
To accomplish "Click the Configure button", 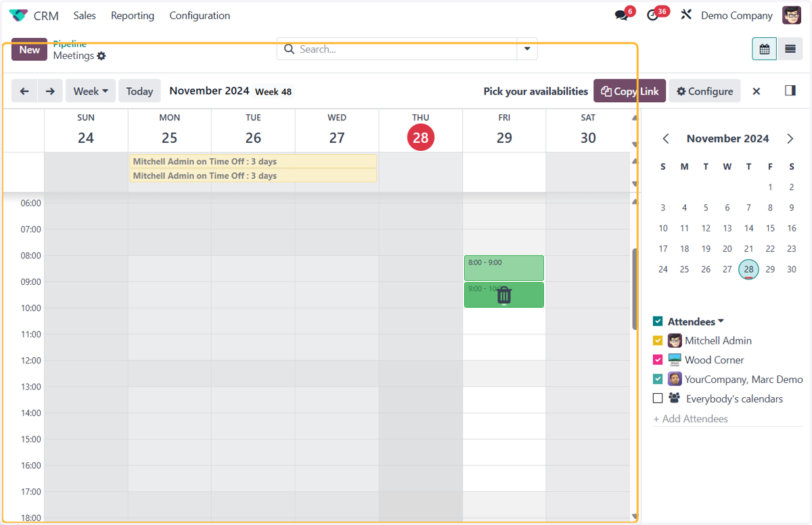I will (705, 91).
